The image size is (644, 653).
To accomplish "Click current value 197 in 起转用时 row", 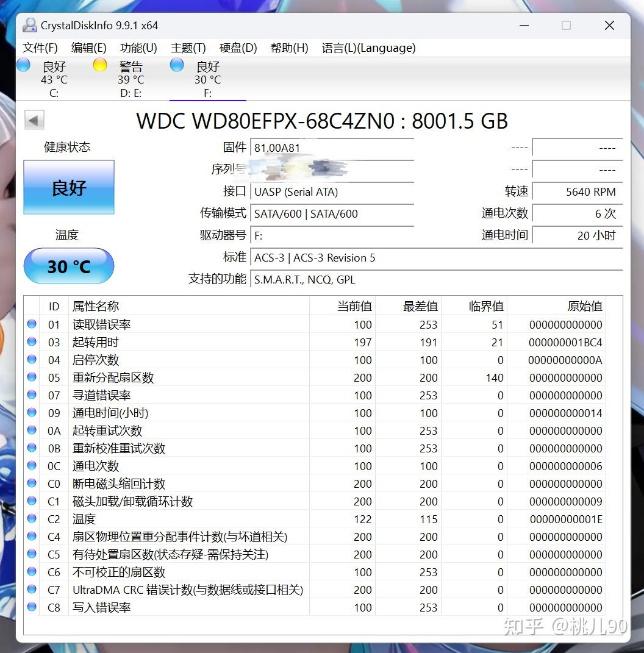I will click(x=362, y=342).
